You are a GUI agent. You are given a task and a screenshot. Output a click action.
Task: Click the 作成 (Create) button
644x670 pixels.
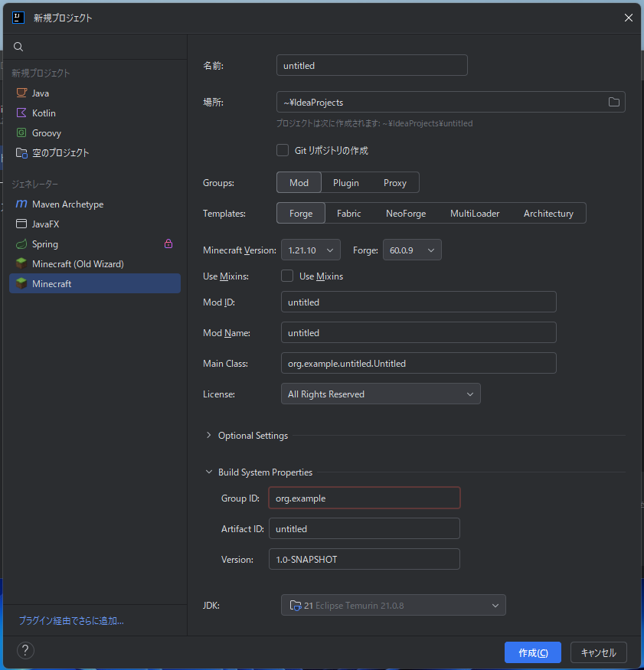[532, 652]
